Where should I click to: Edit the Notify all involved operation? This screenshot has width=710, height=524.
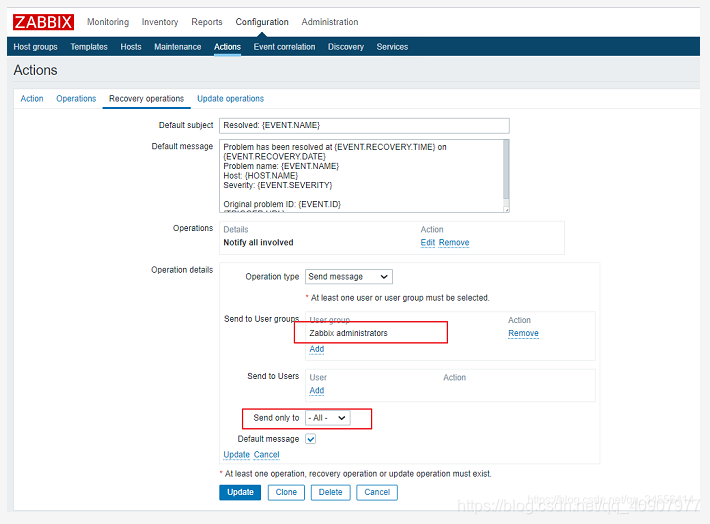click(x=427, y=242)
